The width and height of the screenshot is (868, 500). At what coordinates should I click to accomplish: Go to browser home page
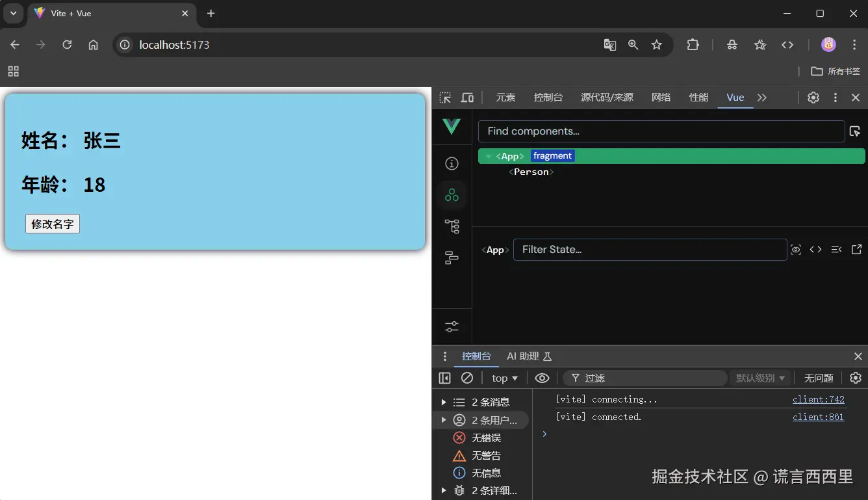tap(94, 45)
